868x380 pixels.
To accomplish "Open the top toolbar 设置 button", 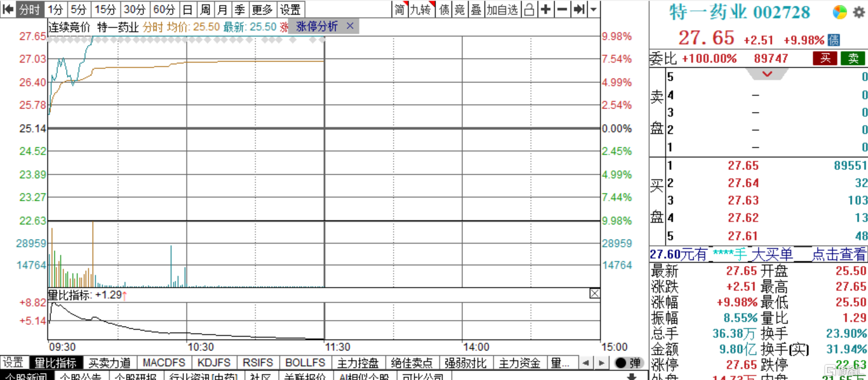I will (290, 9).
